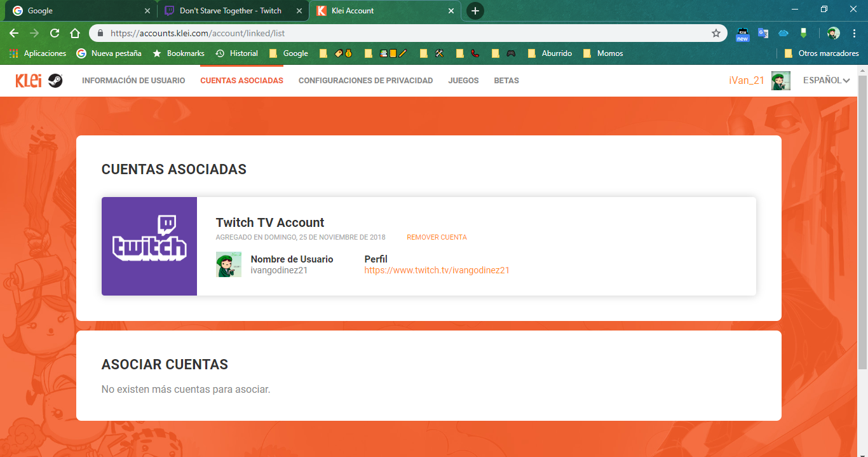Open the green download arrow extension
The width and height of the screenshot is (868, 457).
[803, 33]
